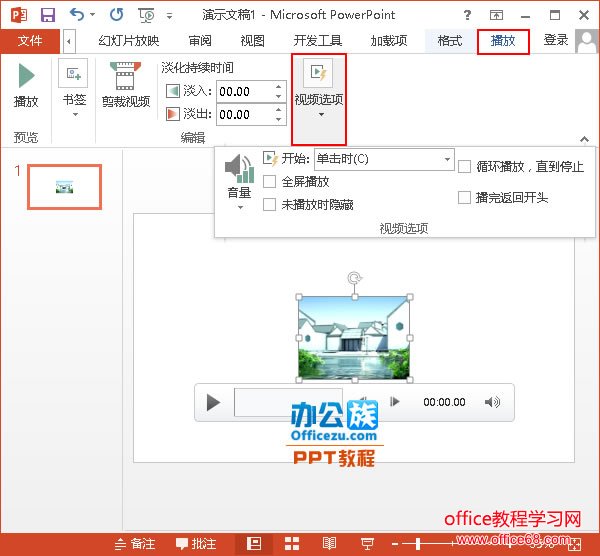Save the presentation with the floppy disk icon

[48, 15]
